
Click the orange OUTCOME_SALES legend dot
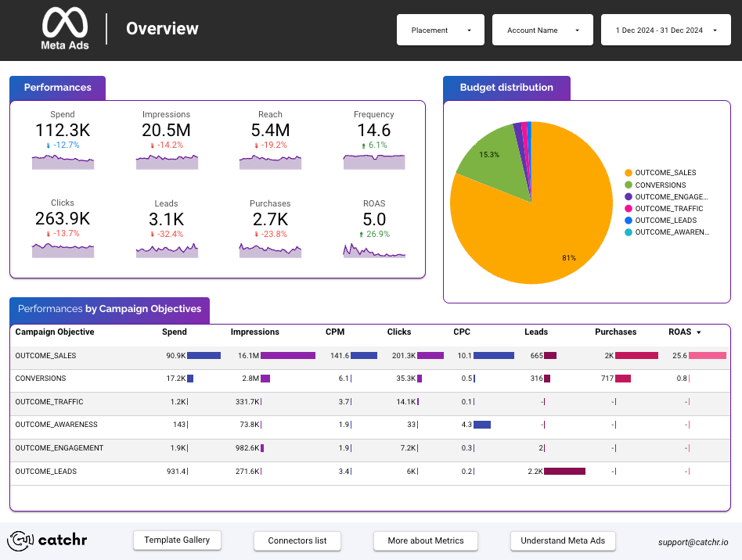pyautogui.click(x=629, y=173)
